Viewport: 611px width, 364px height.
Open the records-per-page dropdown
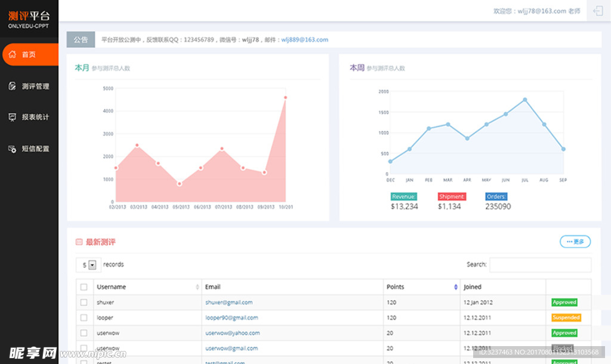(x=92, y=265)
